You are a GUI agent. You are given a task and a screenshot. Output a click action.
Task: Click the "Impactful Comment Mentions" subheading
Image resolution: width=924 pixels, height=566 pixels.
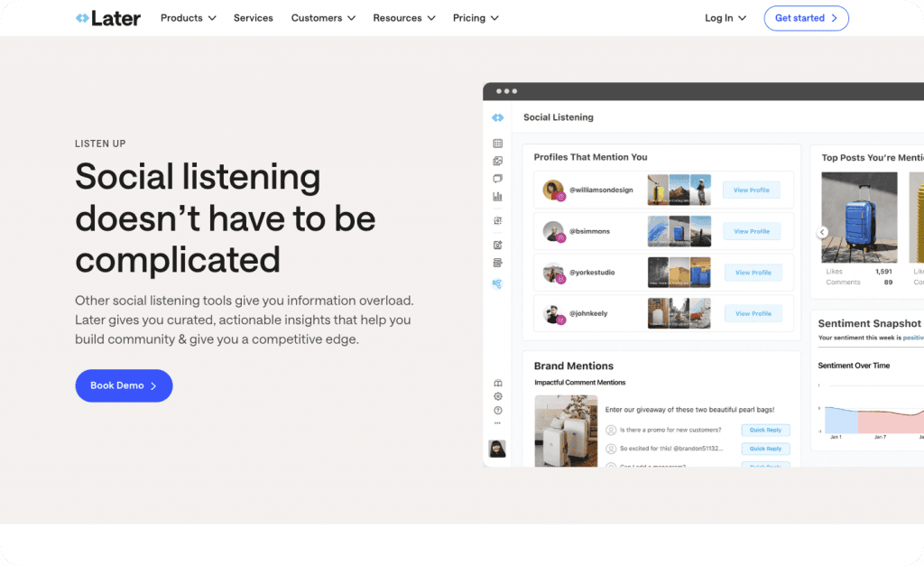coord(580,383)
